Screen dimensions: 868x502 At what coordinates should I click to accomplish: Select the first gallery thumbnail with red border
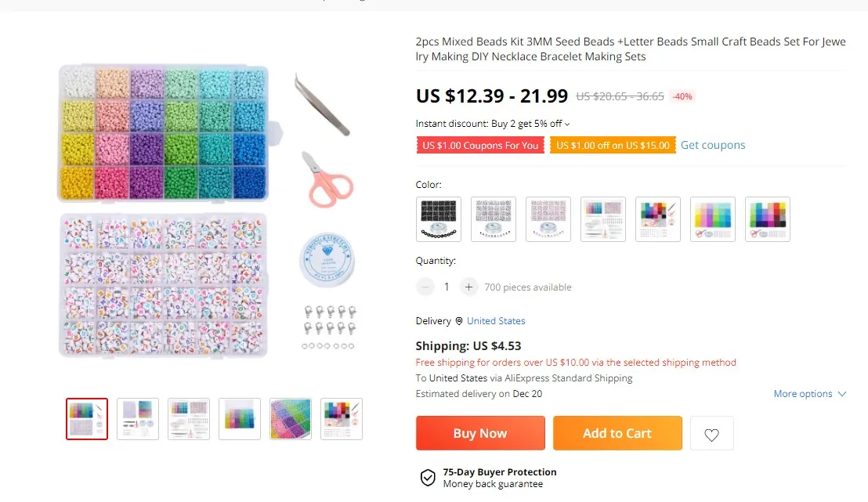click(87, 419)
